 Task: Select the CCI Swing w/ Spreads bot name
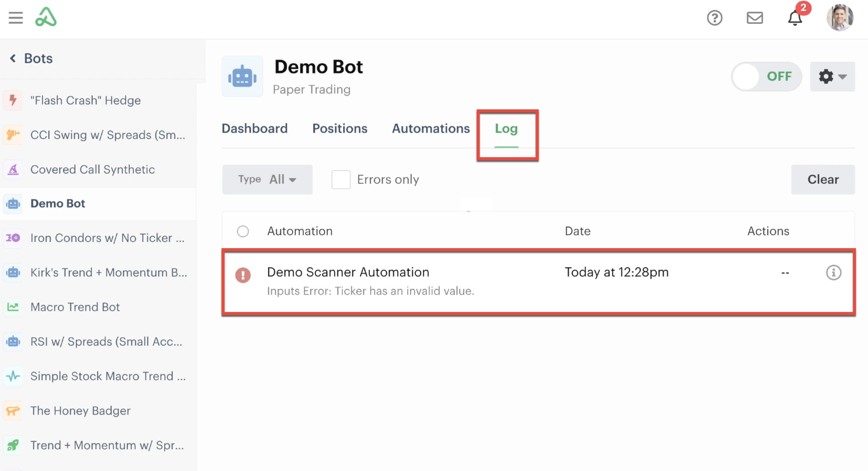(108, 135)
